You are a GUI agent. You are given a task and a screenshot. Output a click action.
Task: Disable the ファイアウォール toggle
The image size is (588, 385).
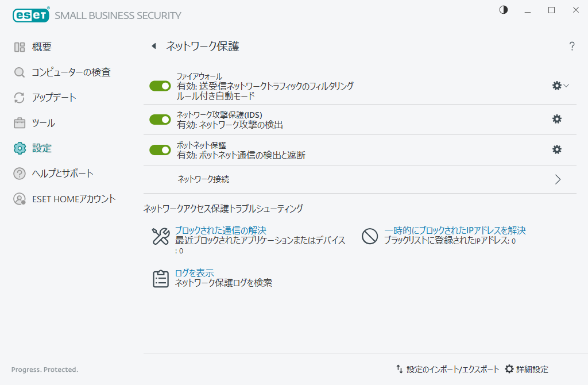pos(160,86)
